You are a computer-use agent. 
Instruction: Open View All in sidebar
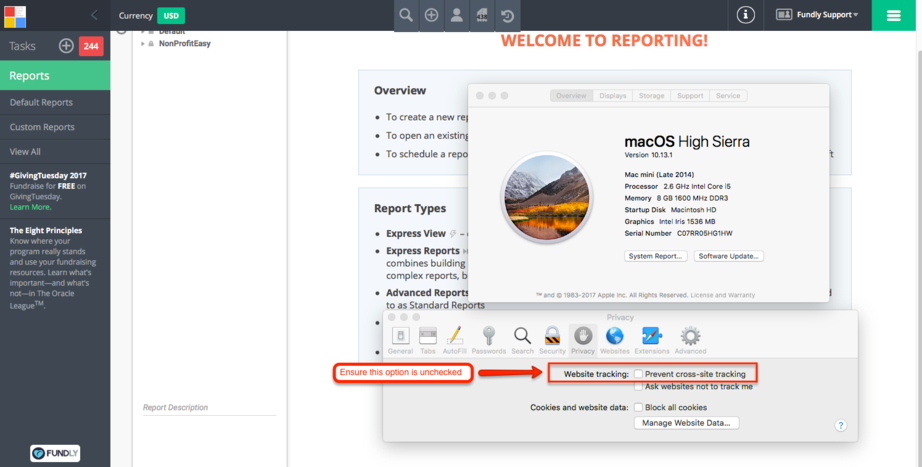[x=55, y=152]
